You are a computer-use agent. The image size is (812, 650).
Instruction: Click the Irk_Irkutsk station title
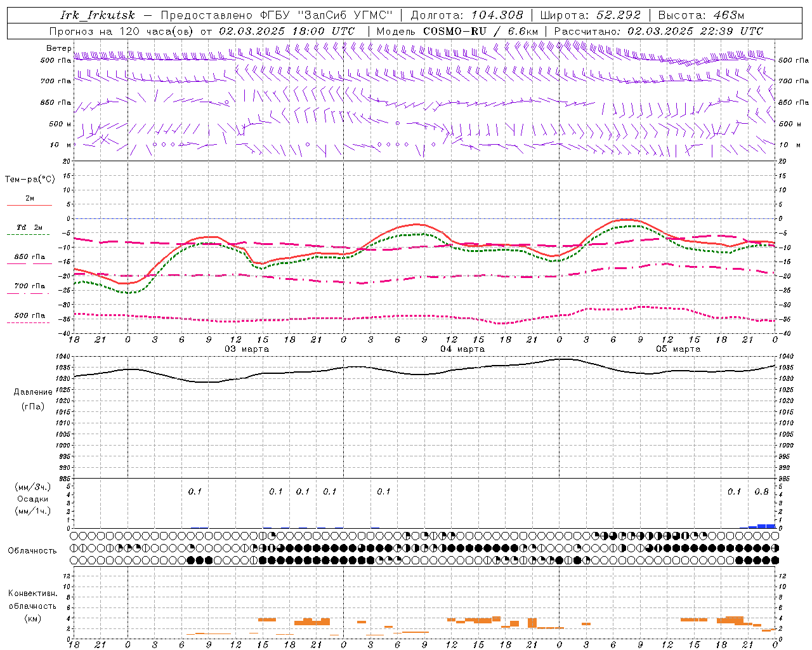point(98,15)
